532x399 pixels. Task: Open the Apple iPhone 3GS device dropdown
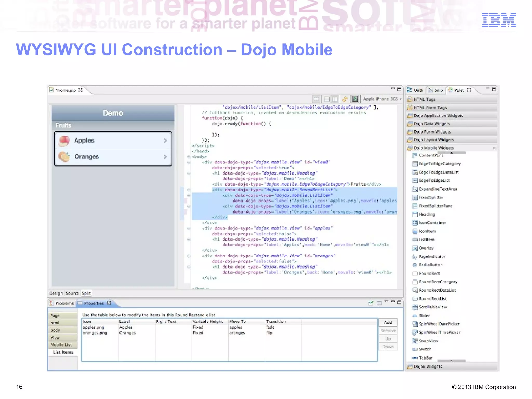(x=382, y=99)
